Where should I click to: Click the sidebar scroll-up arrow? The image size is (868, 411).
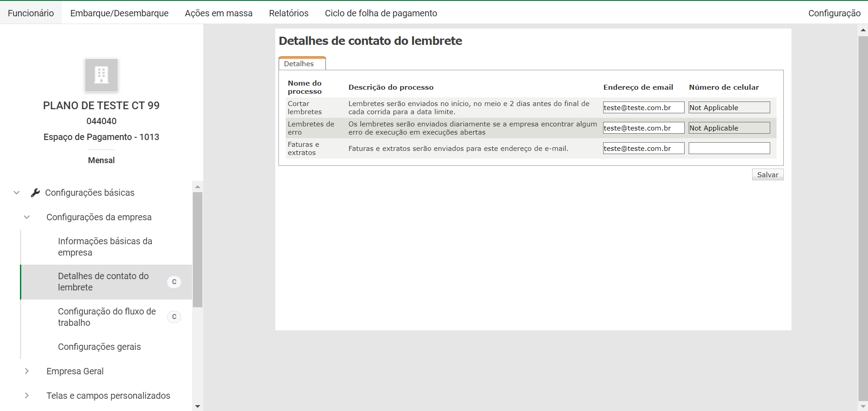[197, 187]
